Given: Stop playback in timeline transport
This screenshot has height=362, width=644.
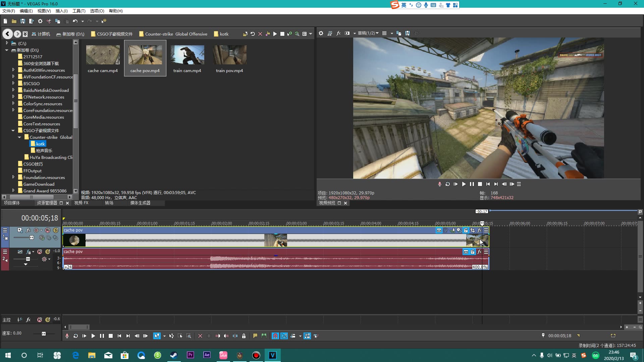Looking at the screenshot, I should click(x=111, y=336).
